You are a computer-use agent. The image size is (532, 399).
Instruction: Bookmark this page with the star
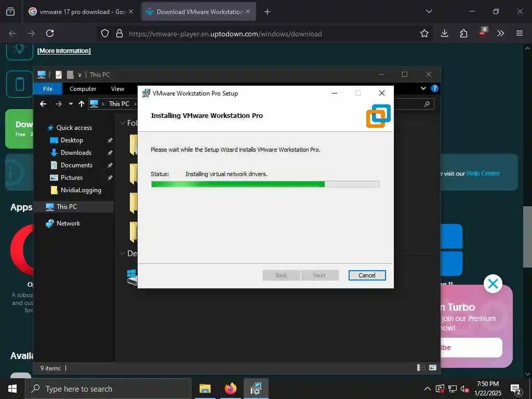coord(424,33)
